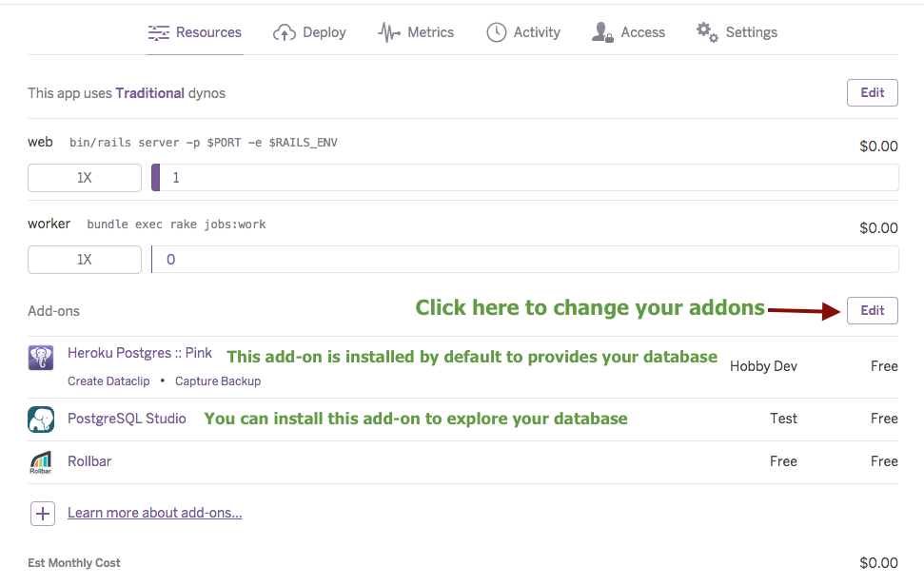Image resolution: width=924 pixels, height=586 pixels.
Task: Click the Settings gears icon
Action: tap(707, 32)
